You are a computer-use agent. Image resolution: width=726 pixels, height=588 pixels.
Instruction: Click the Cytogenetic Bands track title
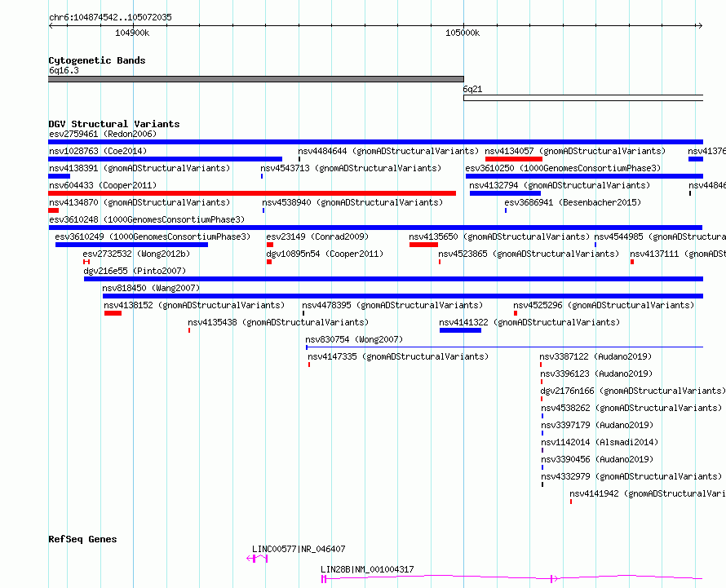pyautogui.click(x=97, y=60)
